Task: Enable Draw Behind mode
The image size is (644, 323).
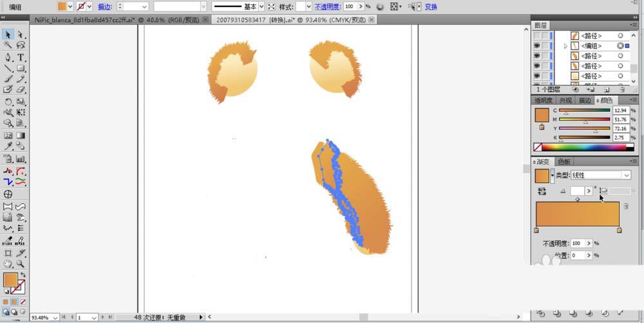Action: pyautogui.click(x=14, y=312)
